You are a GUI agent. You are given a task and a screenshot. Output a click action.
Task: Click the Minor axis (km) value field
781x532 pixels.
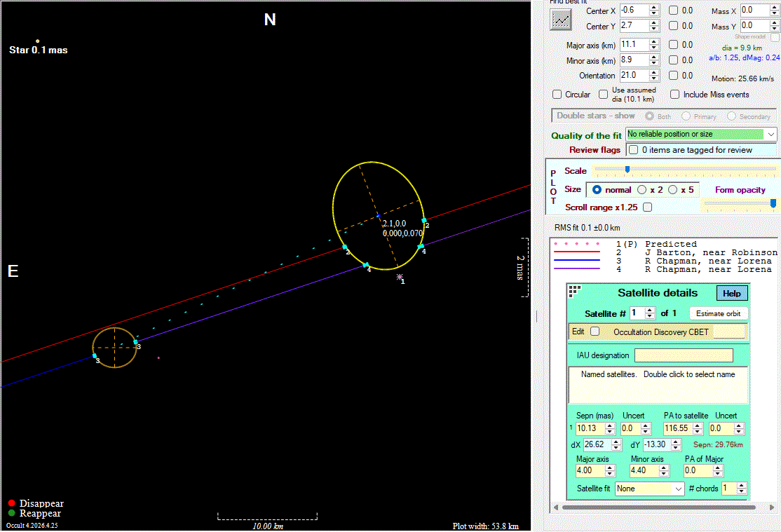click(x=634, y=60)
